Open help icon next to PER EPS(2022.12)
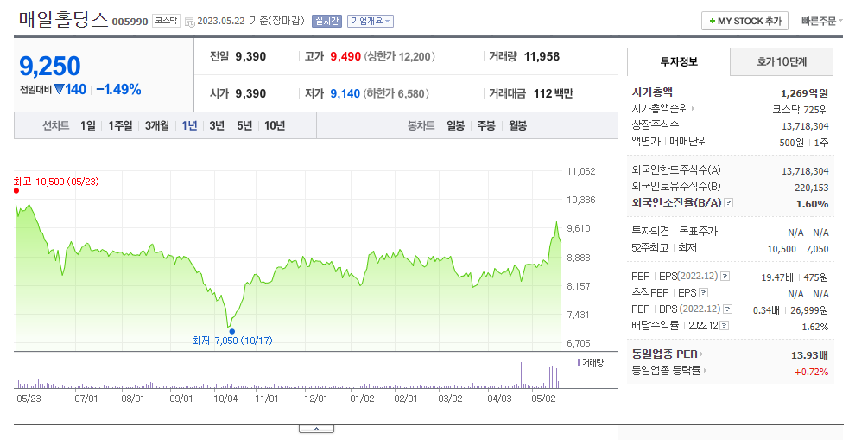The width and height of the screenshot is (868, 440). coord(725,276)
